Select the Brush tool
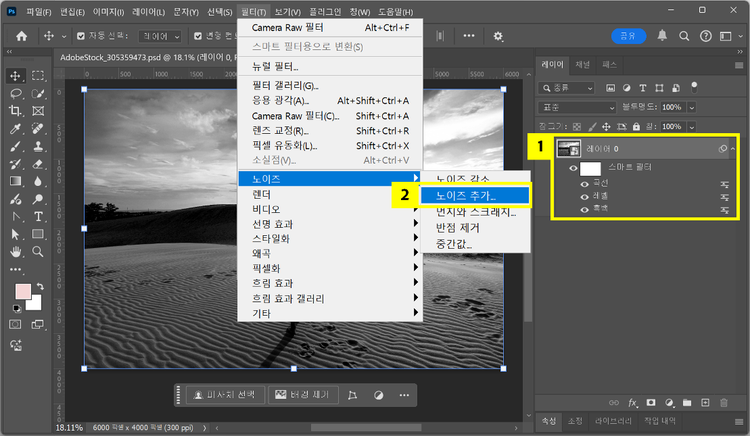750x436 pixels. point(15,146)
